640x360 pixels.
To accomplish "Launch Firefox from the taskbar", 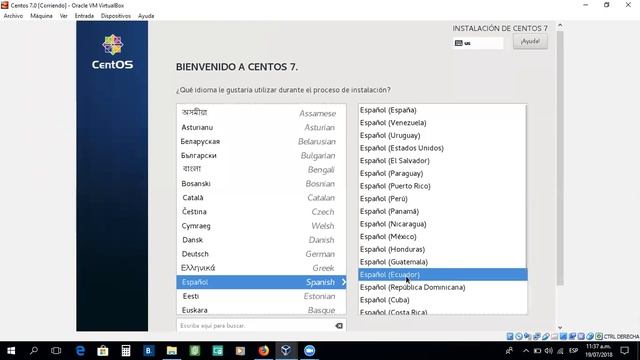I will coord(264,351).
